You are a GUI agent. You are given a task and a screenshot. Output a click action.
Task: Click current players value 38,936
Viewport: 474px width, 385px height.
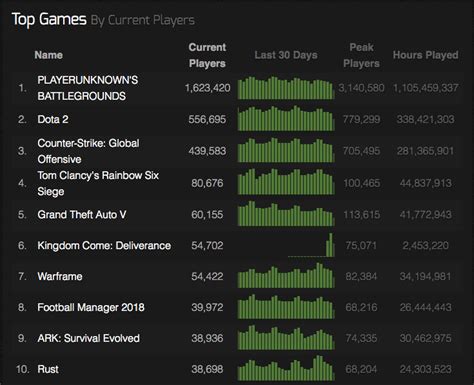point(207,338)
